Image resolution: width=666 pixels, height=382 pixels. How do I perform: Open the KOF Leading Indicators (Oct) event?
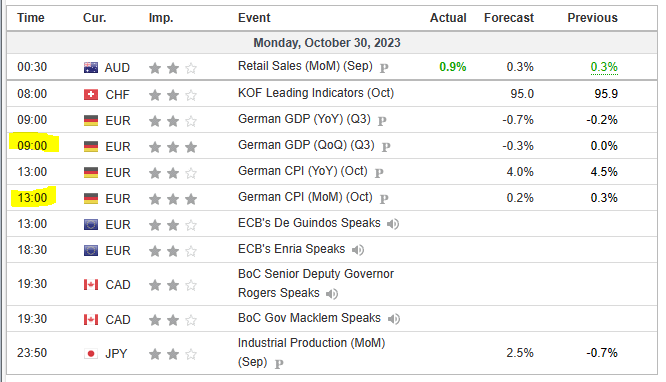click(x=316, y=93)
